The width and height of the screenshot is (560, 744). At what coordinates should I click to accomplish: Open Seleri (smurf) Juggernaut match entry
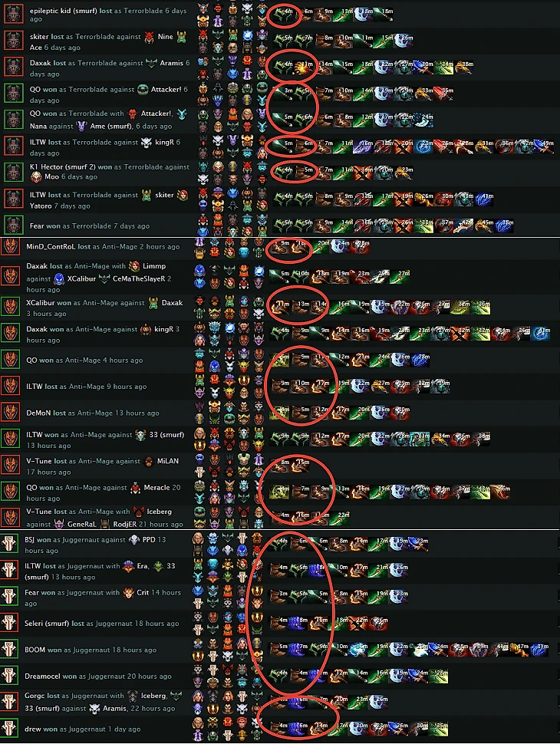tap(101, 624)
